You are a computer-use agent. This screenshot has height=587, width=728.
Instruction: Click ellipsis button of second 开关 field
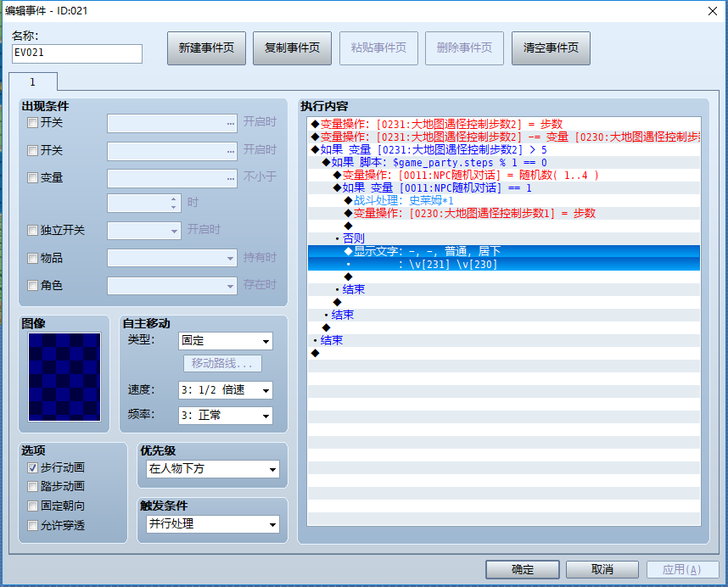231,151
